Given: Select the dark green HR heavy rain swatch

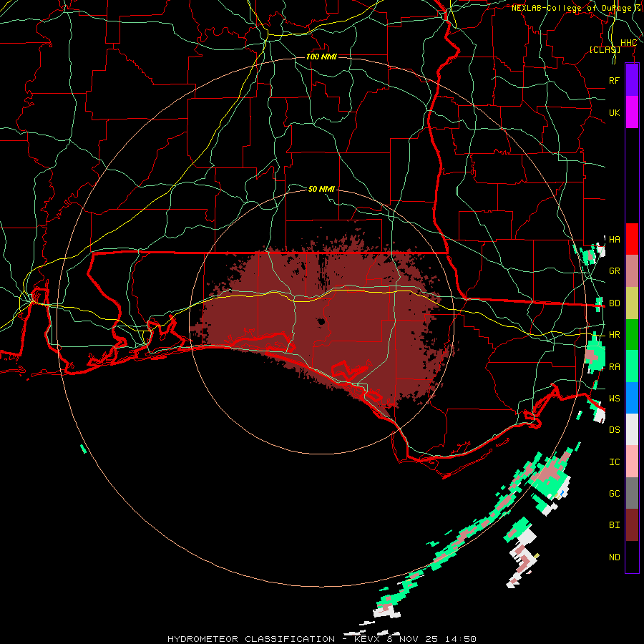Looking at the screenshot, I should tap(632, 335).
